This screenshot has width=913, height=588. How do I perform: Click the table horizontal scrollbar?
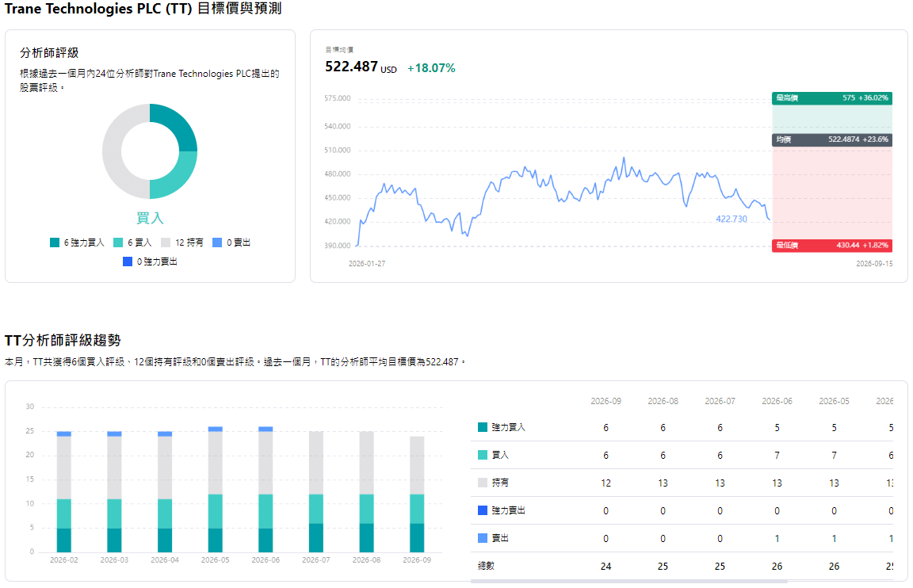628,581
